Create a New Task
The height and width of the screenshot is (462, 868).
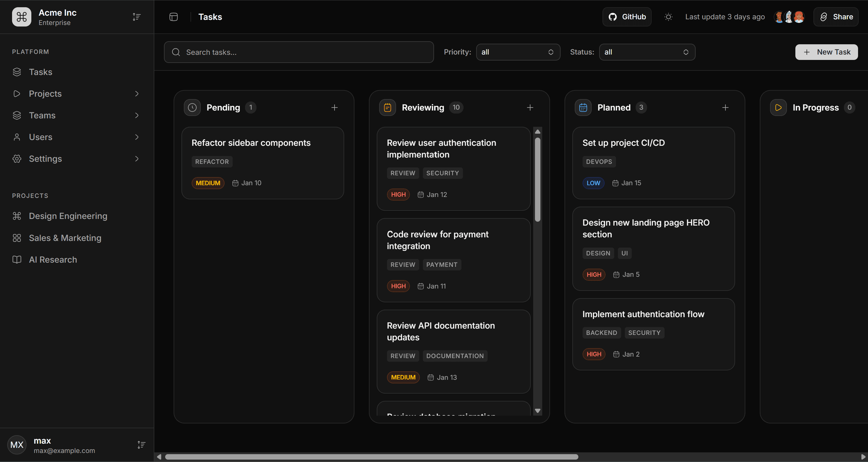[826, 52]
